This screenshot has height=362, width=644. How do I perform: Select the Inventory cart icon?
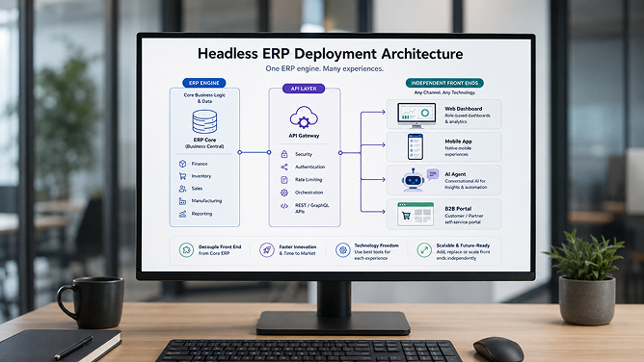[x=183, y=176]
